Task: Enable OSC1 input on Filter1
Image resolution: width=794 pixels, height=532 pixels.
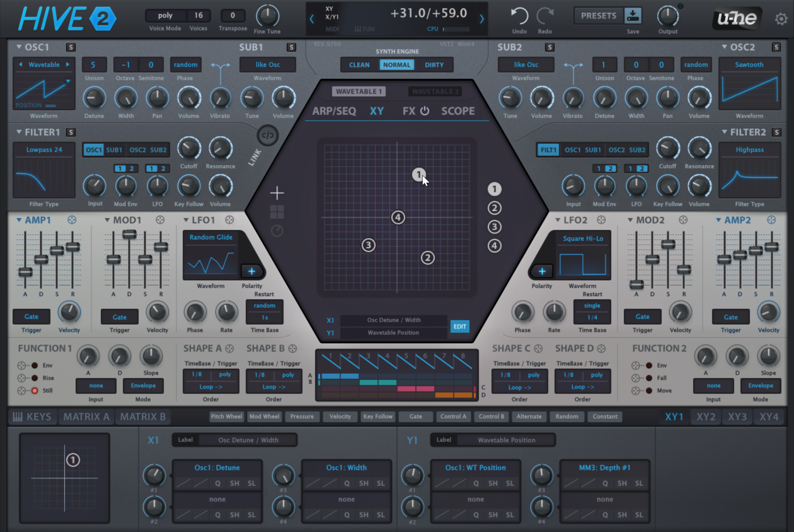Action: (x=94, y=150)
